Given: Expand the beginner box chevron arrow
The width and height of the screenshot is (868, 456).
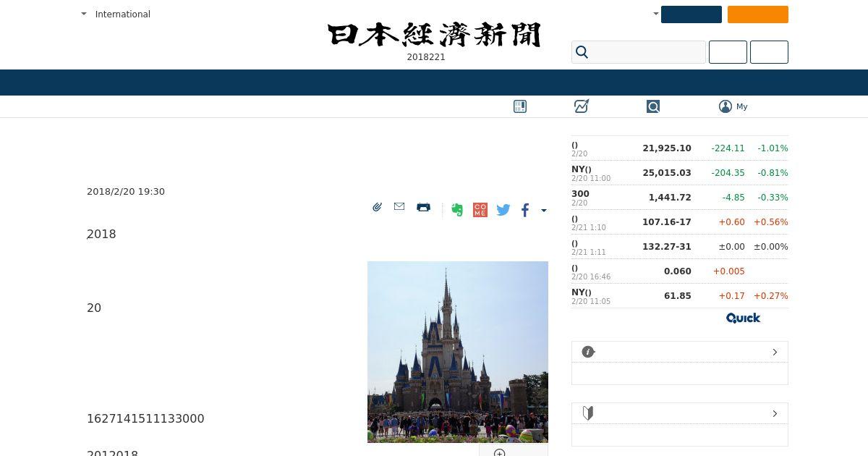Looking at the screenshot, I should click(x=775, y=413).
